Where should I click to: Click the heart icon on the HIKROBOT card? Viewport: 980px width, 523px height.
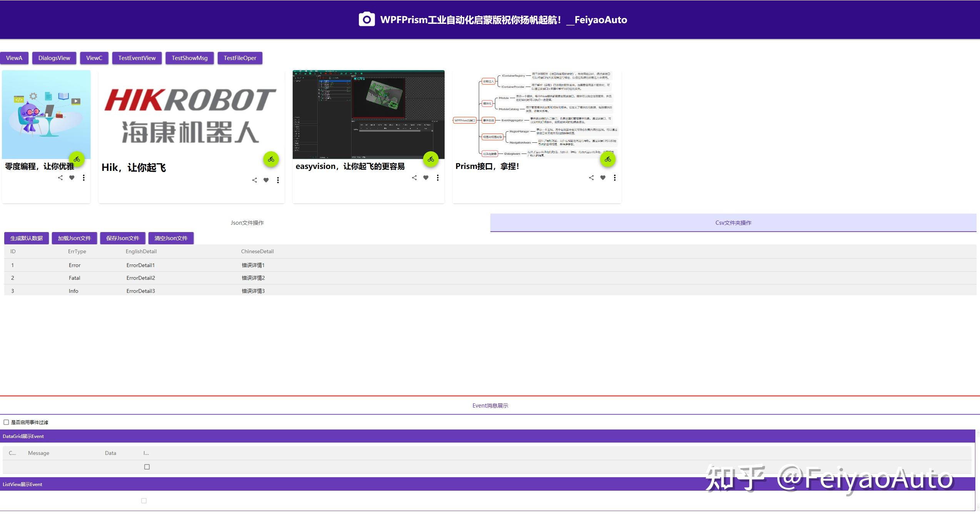tap(266, 180)
